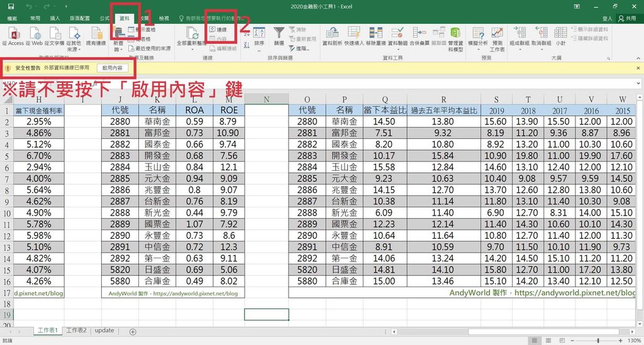The height and width of the screenshot is (345, 644).
Task: Click the Redo arrow in title bar
Action: coord(47,6)
